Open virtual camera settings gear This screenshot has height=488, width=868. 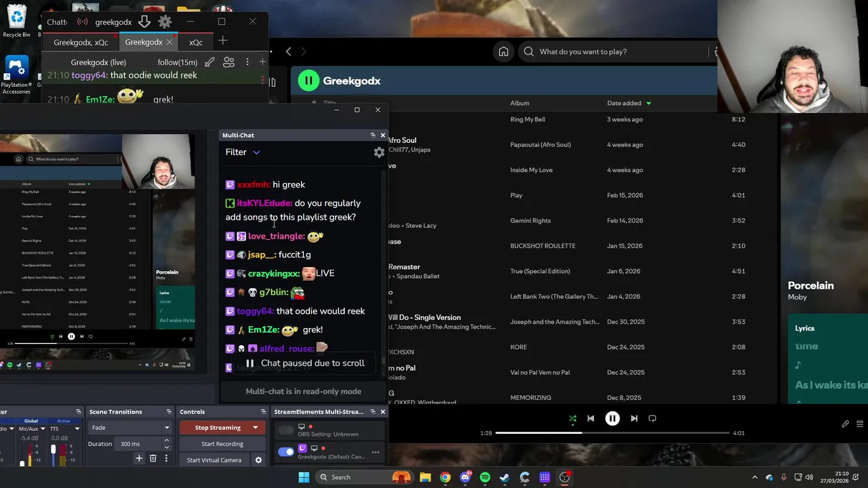tap(258, 460)
